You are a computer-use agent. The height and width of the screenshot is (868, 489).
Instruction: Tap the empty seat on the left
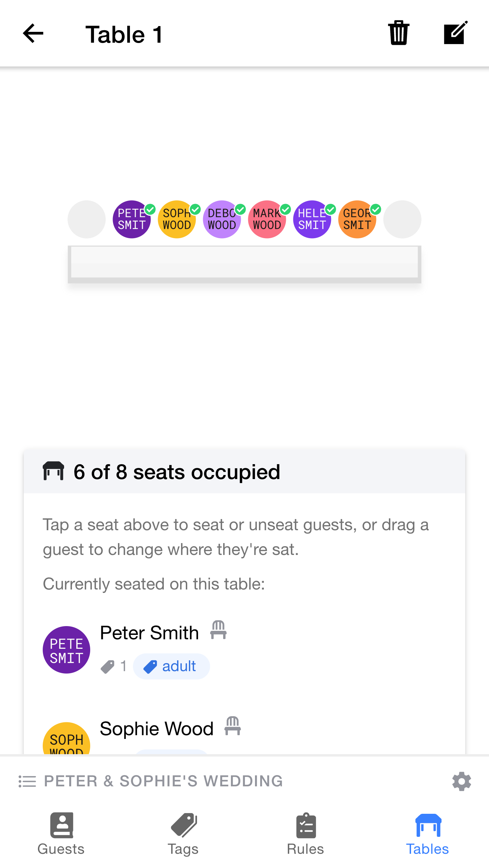[x=86, y=219]
